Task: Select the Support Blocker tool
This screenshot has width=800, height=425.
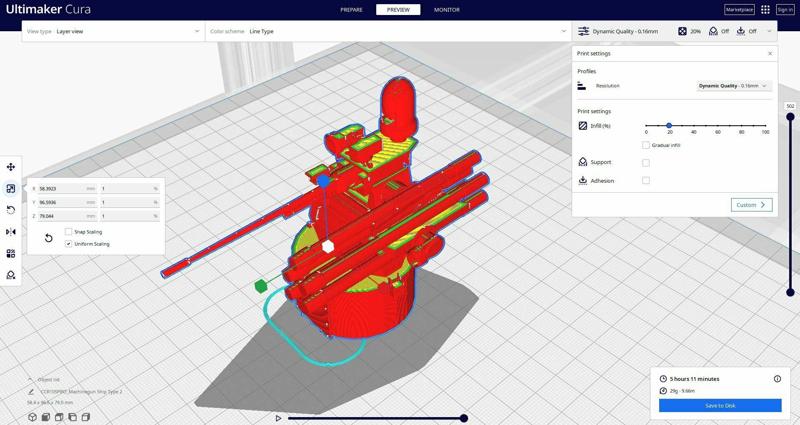Action: coord(10,275)
